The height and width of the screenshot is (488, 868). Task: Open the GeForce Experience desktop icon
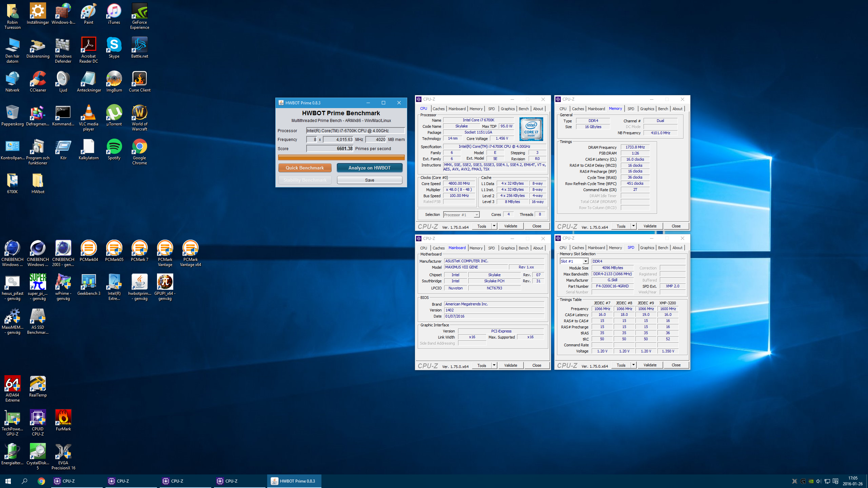[x=139, y=16]
